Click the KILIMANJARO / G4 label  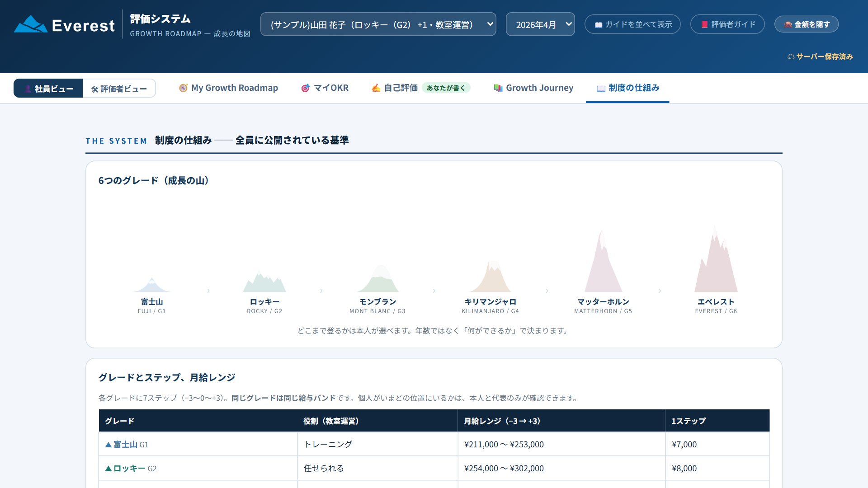490,311
